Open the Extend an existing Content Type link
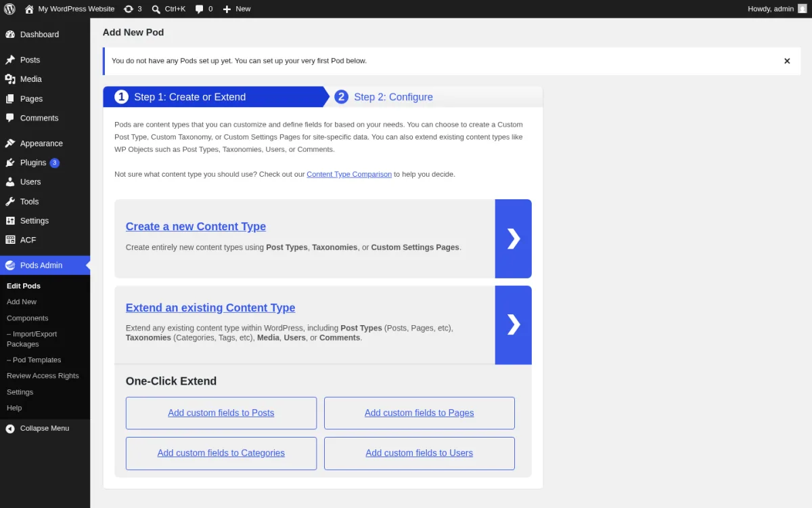Viewport: 812px width, 508px height. (210, 308)
